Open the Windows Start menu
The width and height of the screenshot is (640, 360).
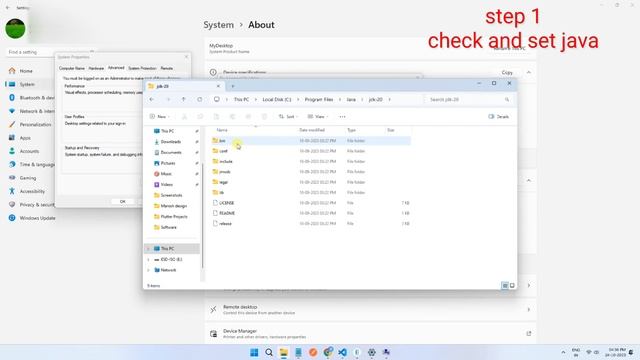click(x=254, y=352)
